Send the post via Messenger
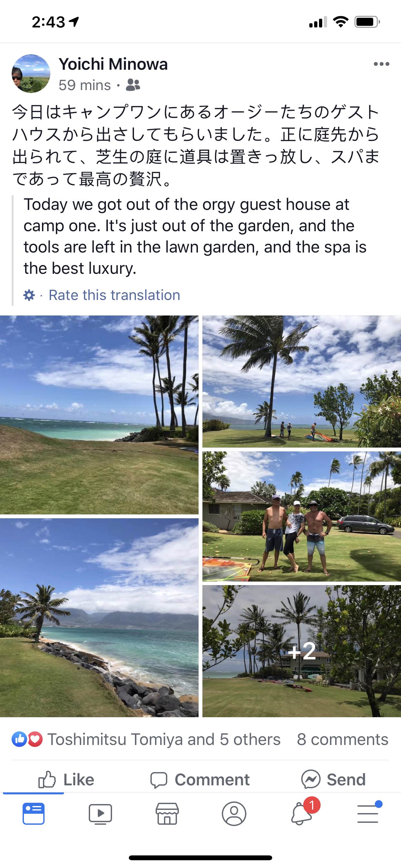 coord(333,780)
